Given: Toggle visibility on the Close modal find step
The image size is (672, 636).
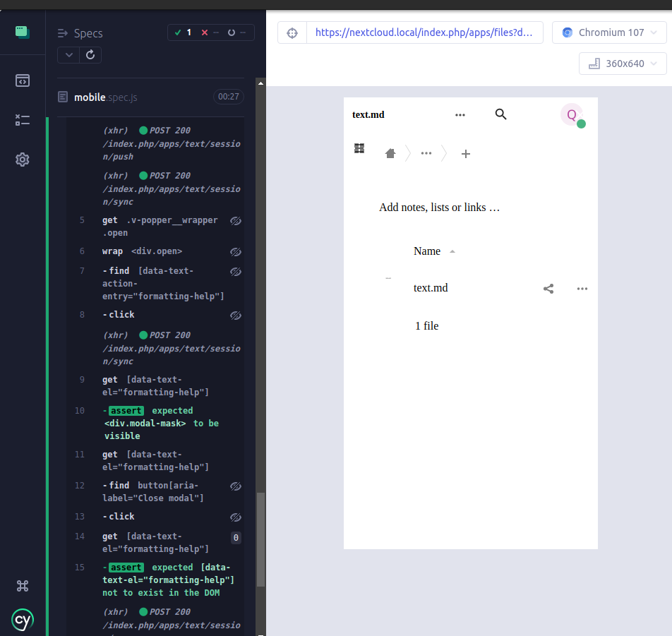Looking at the screenshot, I should click(x=235, y=486).
